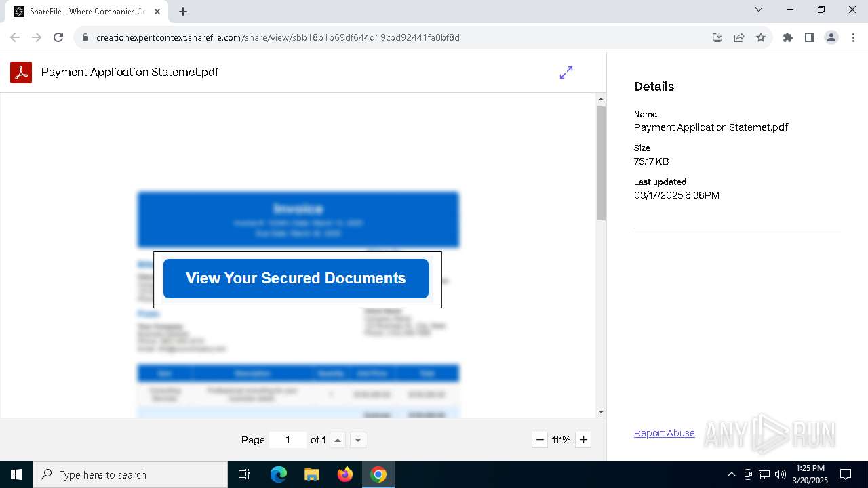868x488 pixels.
Task: Click the browser forward arrow
Action: coord(37,37)
